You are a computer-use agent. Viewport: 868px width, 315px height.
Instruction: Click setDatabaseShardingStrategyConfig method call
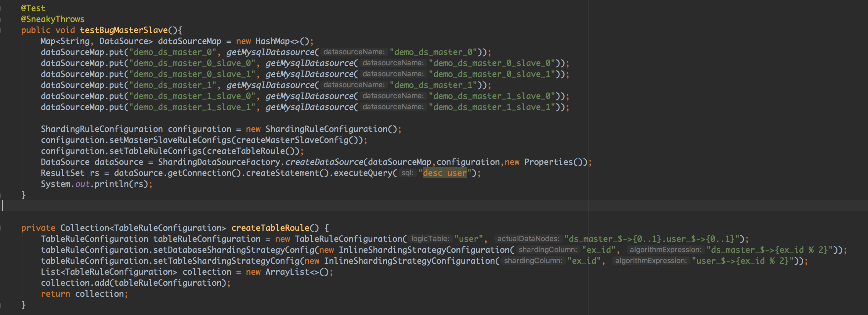(233, 250)
